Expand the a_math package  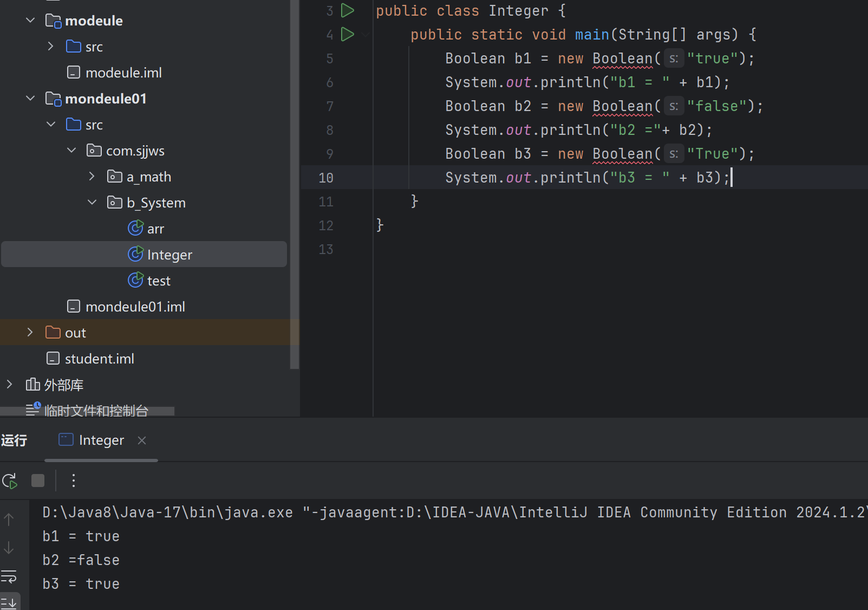[x=92, y=177]
